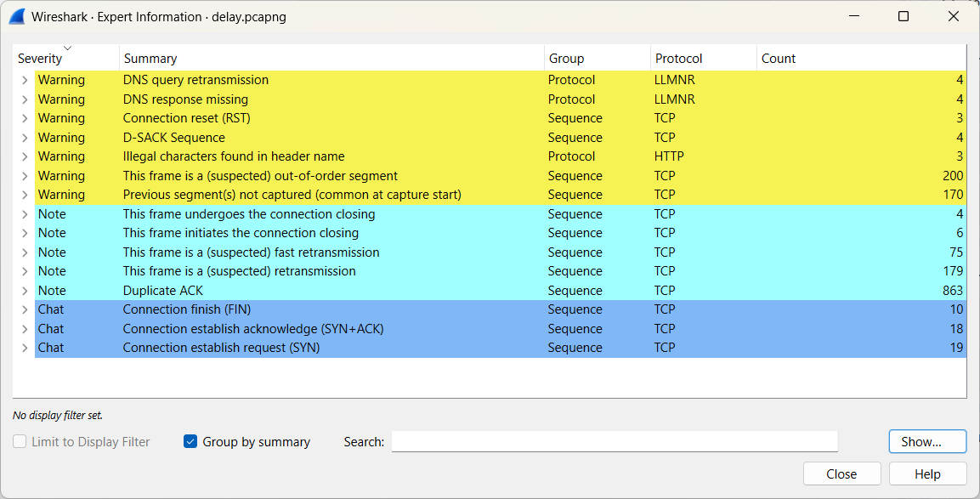Image resolution: width=980 pixels, height=499 pixels.
Task: Maximize the Expert Information window
Action: pyautogui.click(x=904, y=16)
